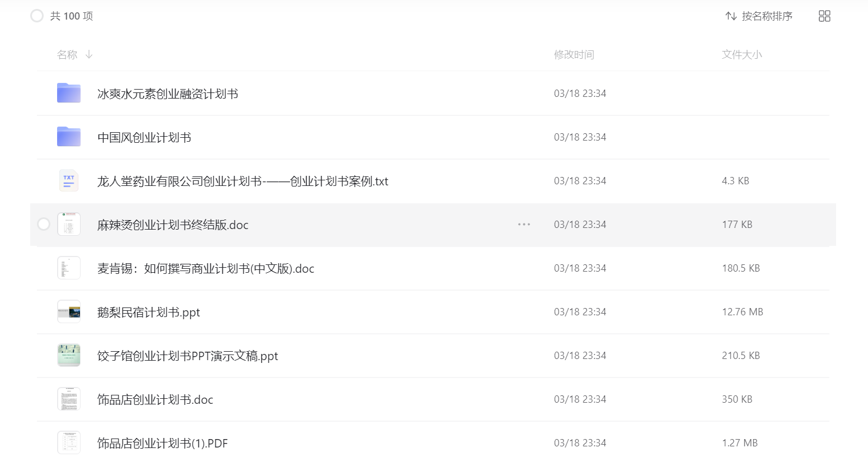868x457 pixels.
Task: Click the 鹅梨民宿计划书.ppt thumbnail icon
Action: [69, 312]
